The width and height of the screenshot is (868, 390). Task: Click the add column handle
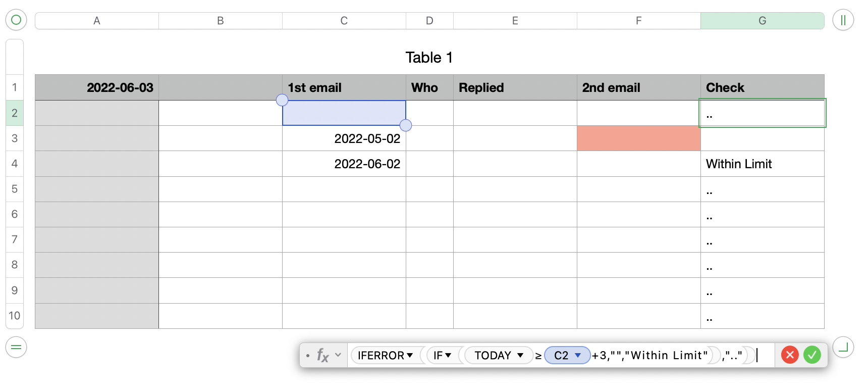[843, 20]
